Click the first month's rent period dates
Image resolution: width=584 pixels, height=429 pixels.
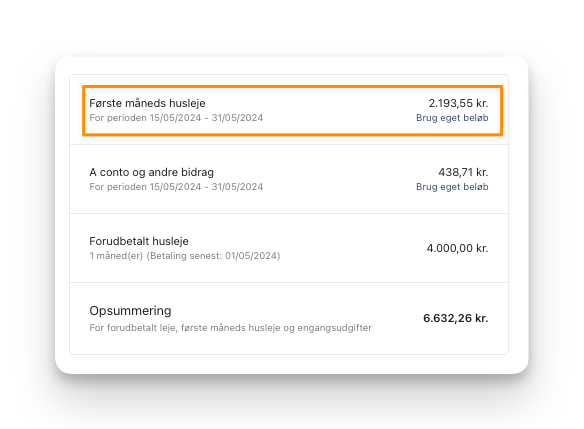coord(176,118)
